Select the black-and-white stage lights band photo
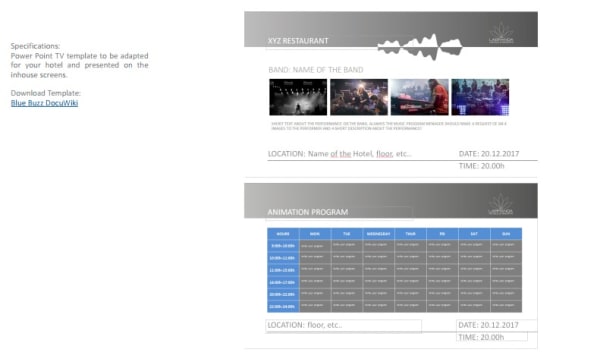Image resolution: width=600 pixels, height=362 pixels. 298,97
